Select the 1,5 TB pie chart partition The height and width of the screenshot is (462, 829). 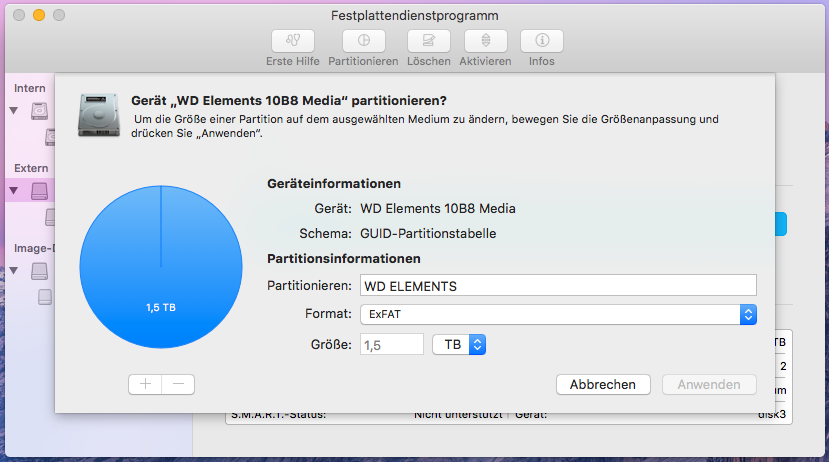point(161,267)
